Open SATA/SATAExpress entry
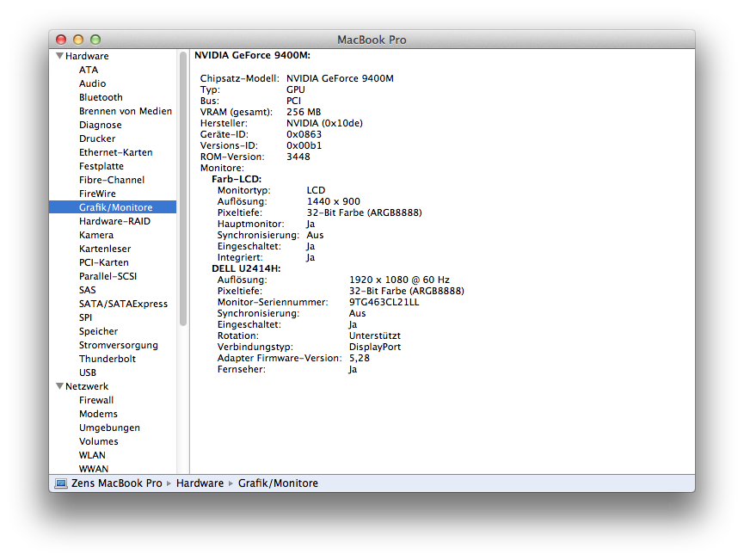 tap(123, 304)
